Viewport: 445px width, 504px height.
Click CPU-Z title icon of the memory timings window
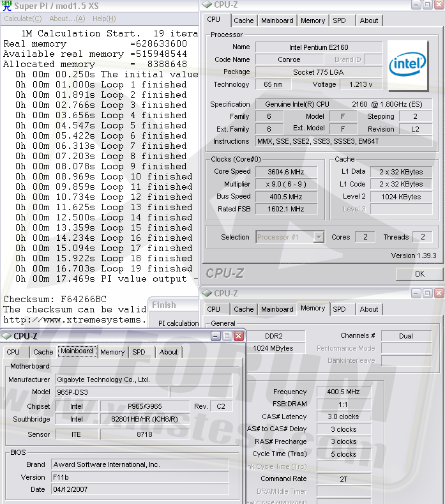[x=207, y=293]
